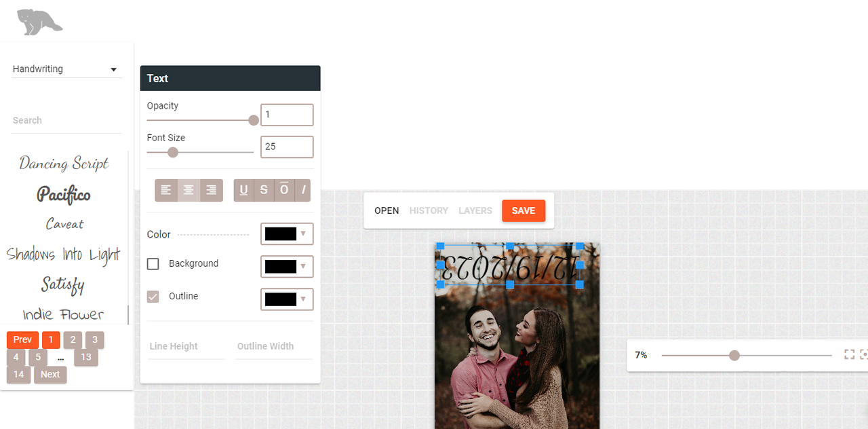Screen dimensions: 868x429
Task: Open the Outline color dropdown
Action: point(287,299)
